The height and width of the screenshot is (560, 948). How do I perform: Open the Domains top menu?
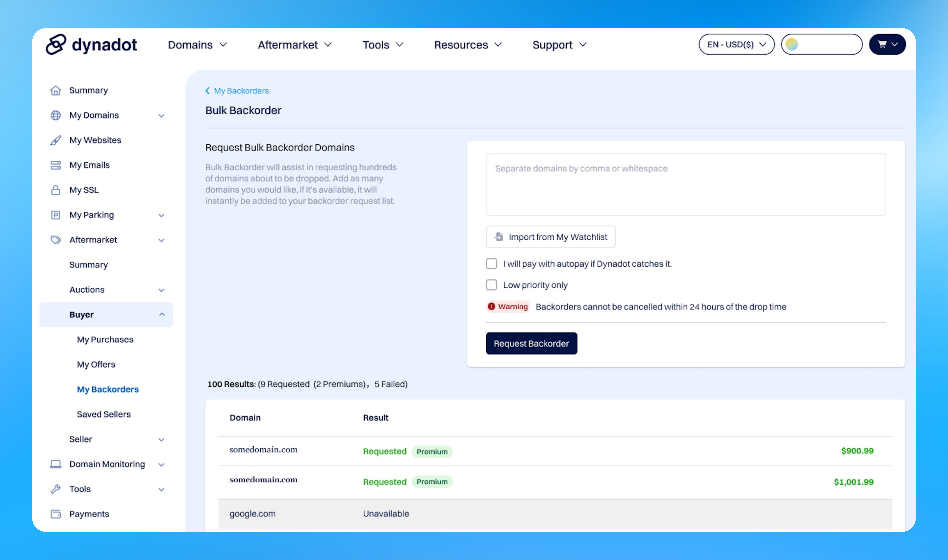(x=197, y=45)
